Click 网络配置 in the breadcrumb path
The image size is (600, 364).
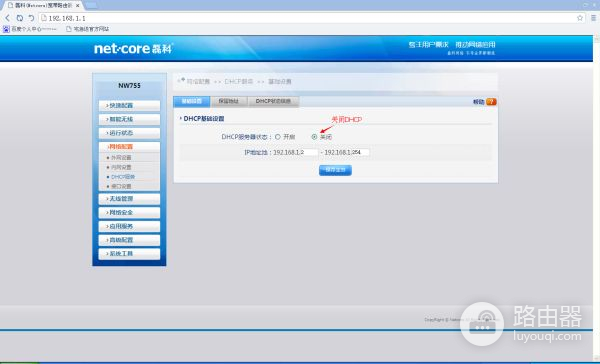point(198,82)
